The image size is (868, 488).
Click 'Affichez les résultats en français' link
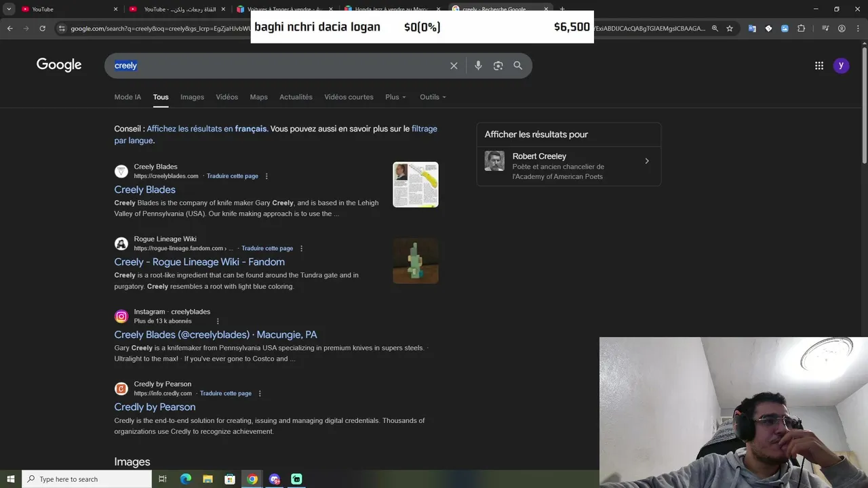click(207, 129)
